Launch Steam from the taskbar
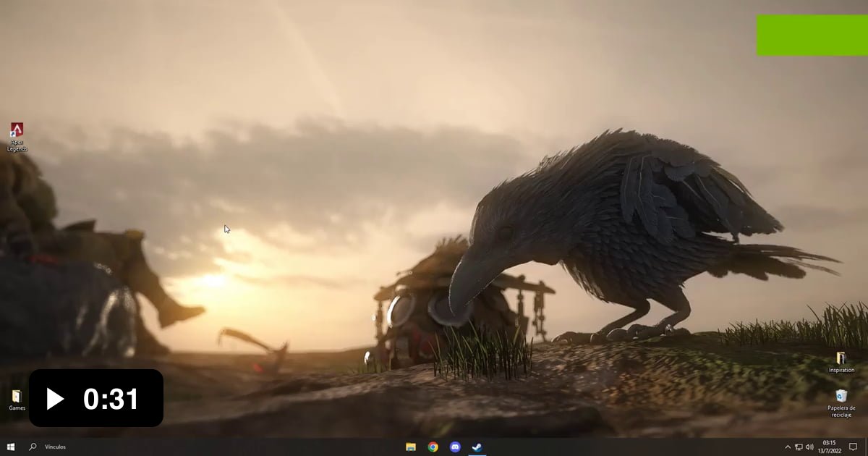 [475, 447]
